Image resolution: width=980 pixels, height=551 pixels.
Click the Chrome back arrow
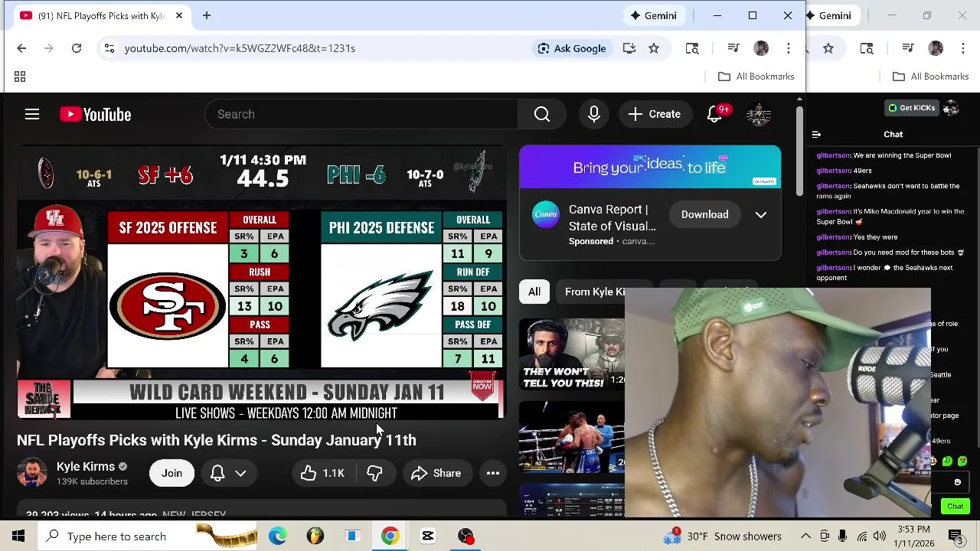[x=21, y=48]
